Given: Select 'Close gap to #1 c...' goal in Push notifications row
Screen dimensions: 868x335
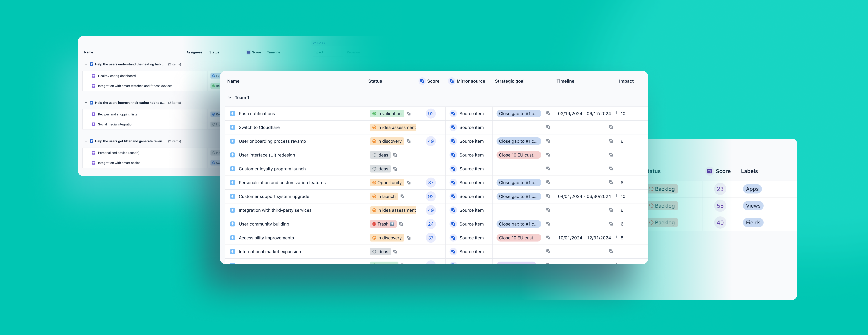Looking at the screenshot, I should pyautogui.click(x=519, y=114).
